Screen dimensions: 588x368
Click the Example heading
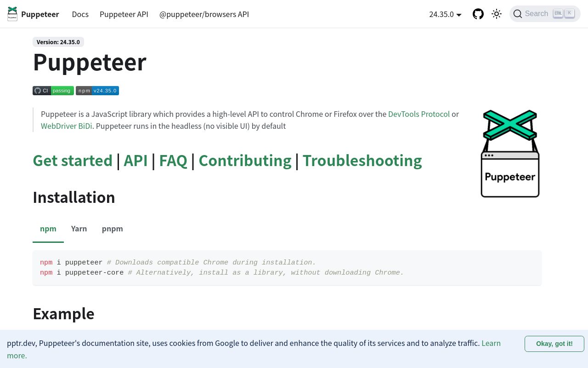pos(63,314)
